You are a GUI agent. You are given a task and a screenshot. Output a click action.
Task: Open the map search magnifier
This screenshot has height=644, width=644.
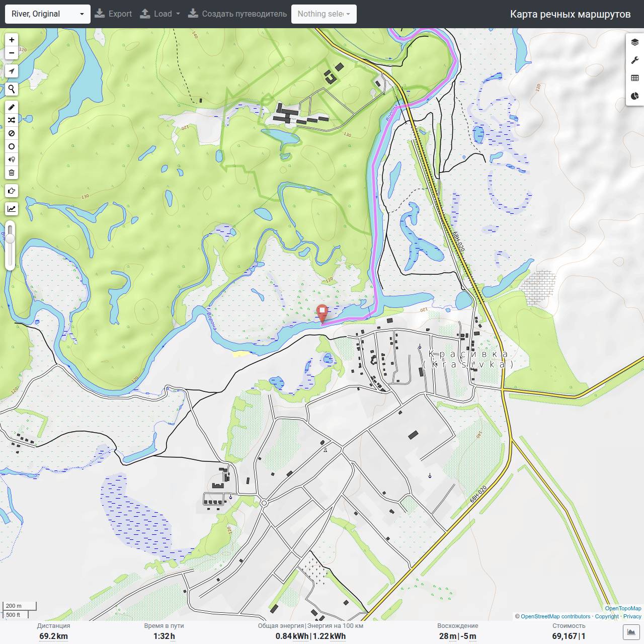[12, 89]
